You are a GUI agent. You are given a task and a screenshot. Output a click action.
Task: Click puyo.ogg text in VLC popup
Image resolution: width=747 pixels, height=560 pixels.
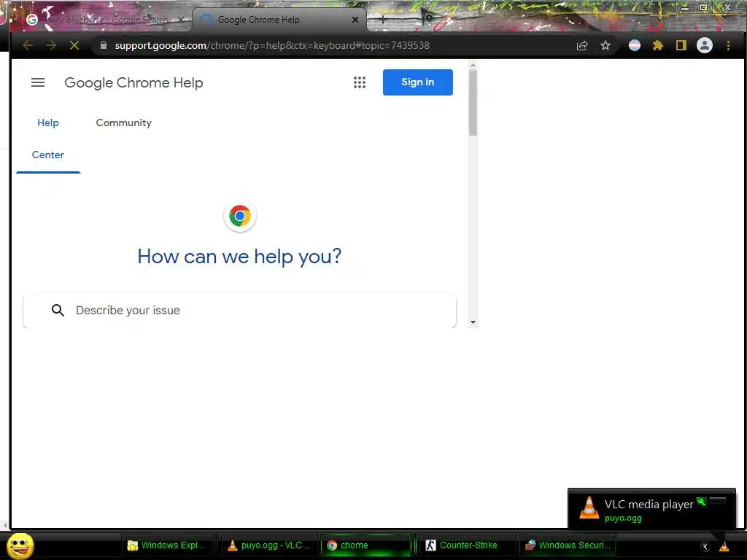click(623, 518)
